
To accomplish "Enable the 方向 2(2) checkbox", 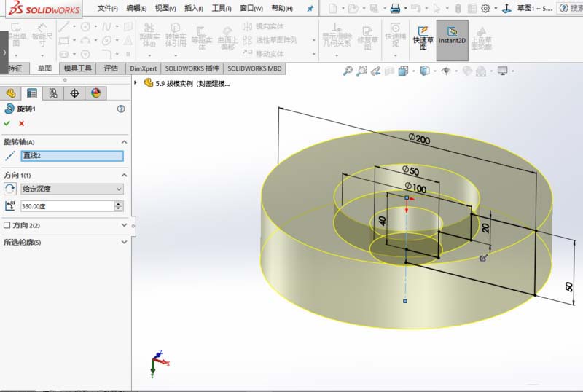I will (7, 225).
